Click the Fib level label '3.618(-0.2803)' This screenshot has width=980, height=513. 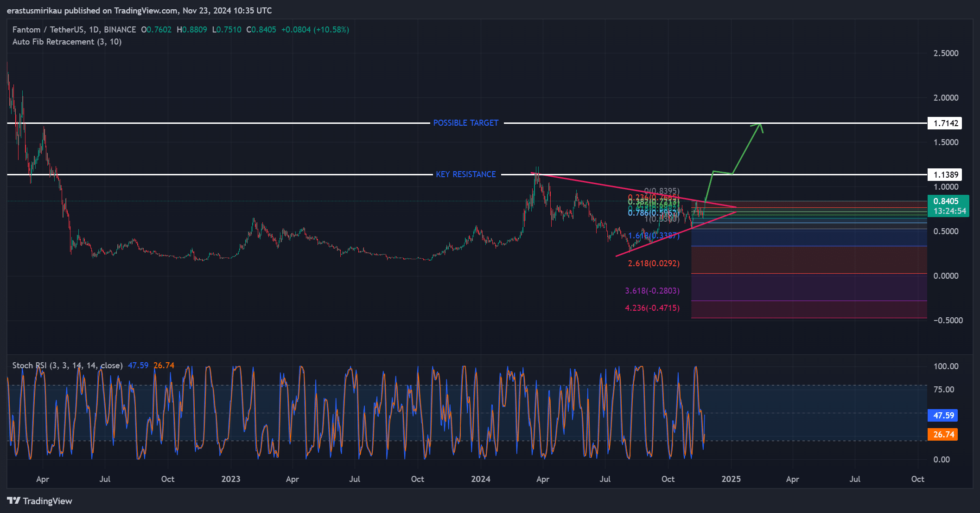point(652,291)
